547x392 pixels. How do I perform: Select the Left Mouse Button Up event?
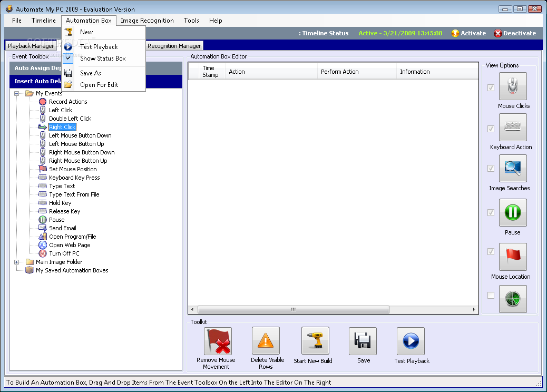[76, 144]
